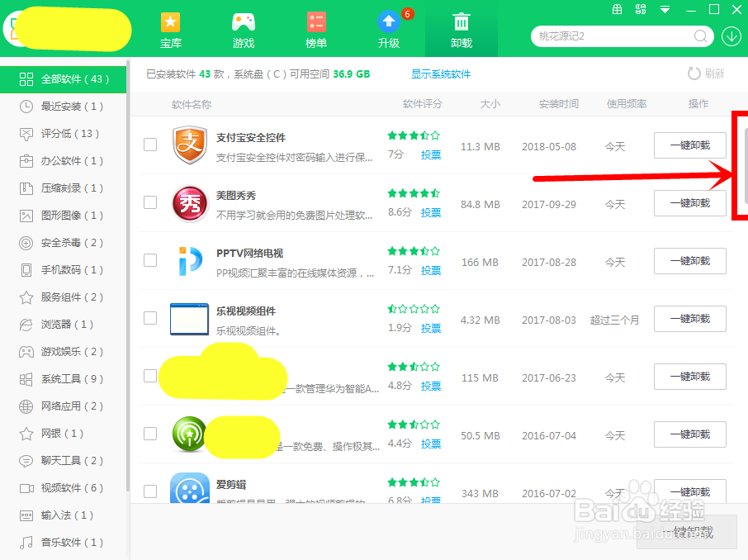The width and height of the screenshot is (748, 560).
Task: Open 图形图像 (1) category
Action: [63, 216]
